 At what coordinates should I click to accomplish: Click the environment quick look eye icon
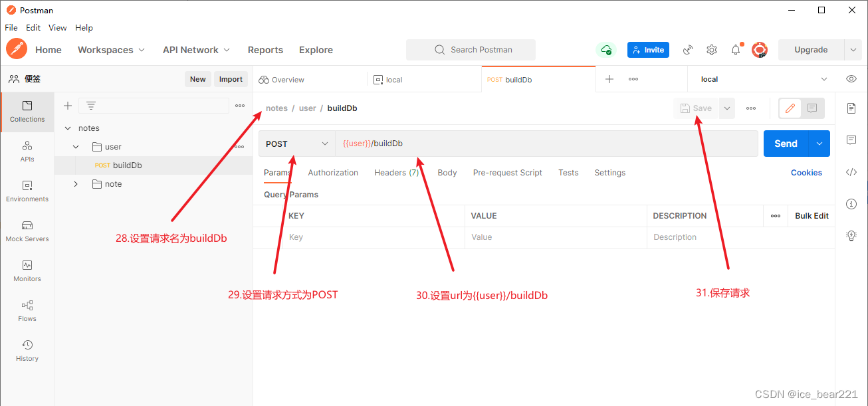tap(851, 79)
